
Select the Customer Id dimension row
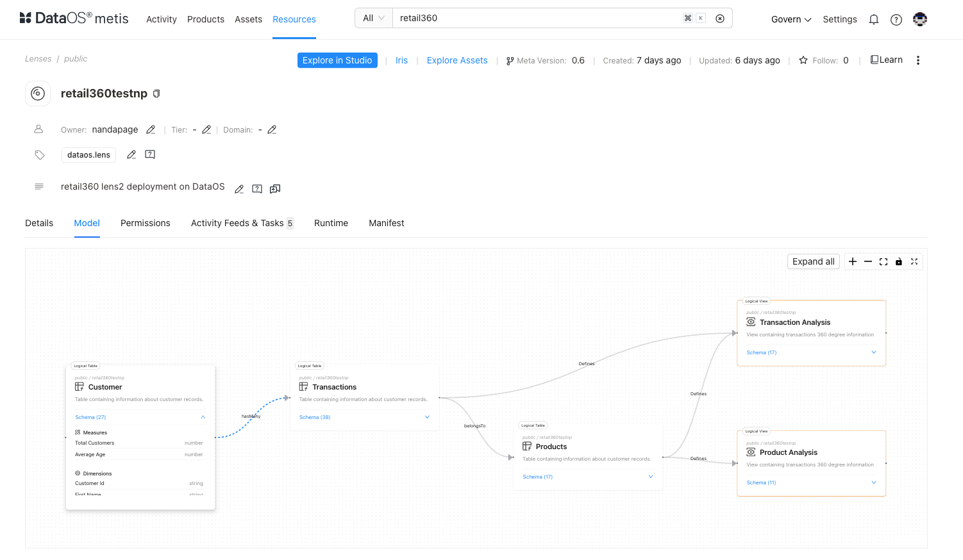click(x=139, y=483)
